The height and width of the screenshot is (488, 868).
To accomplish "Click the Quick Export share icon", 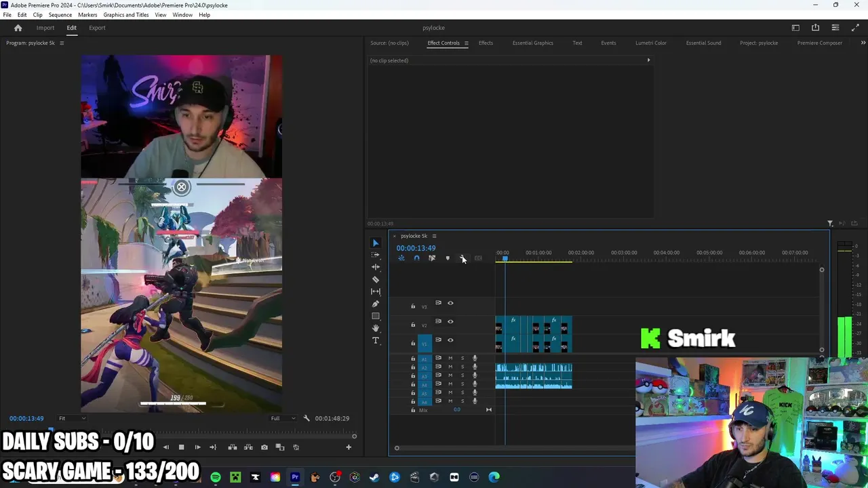I will point(815,28).
